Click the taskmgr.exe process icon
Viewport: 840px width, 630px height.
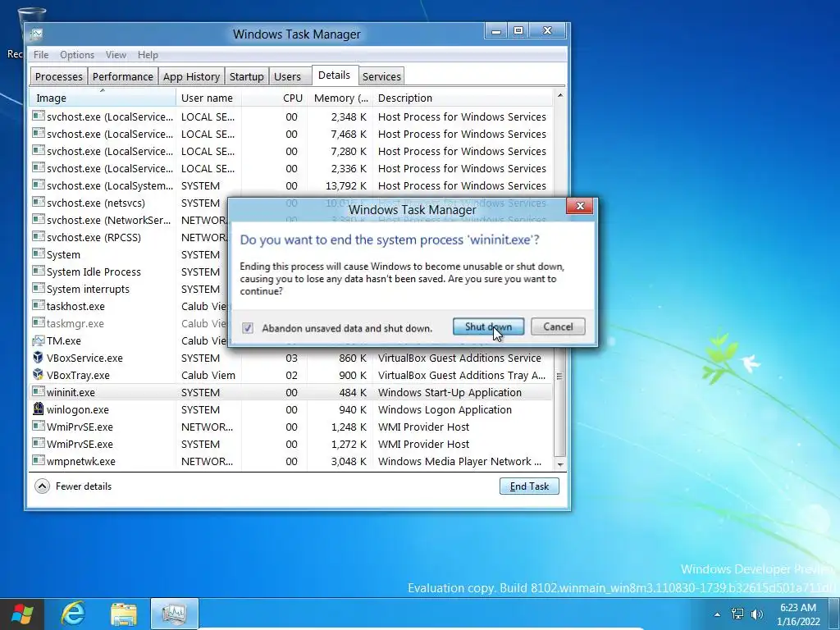[38, 322]
